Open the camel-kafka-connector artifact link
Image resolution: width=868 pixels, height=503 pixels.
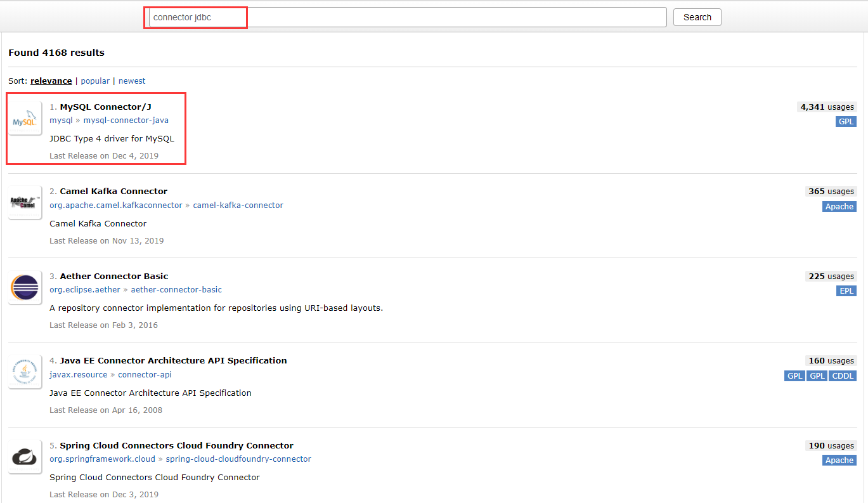point(238,206)
